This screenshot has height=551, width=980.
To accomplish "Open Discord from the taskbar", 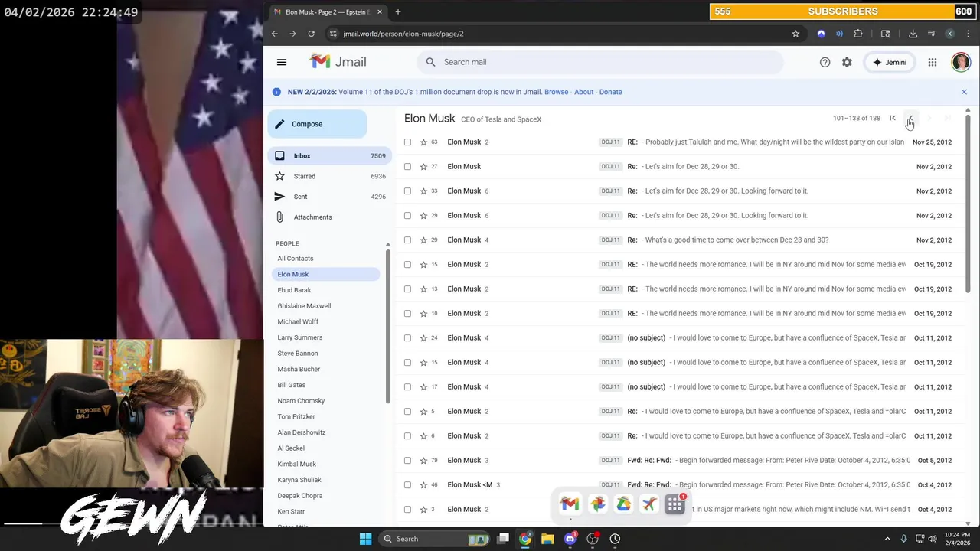I will click(570, 539).
